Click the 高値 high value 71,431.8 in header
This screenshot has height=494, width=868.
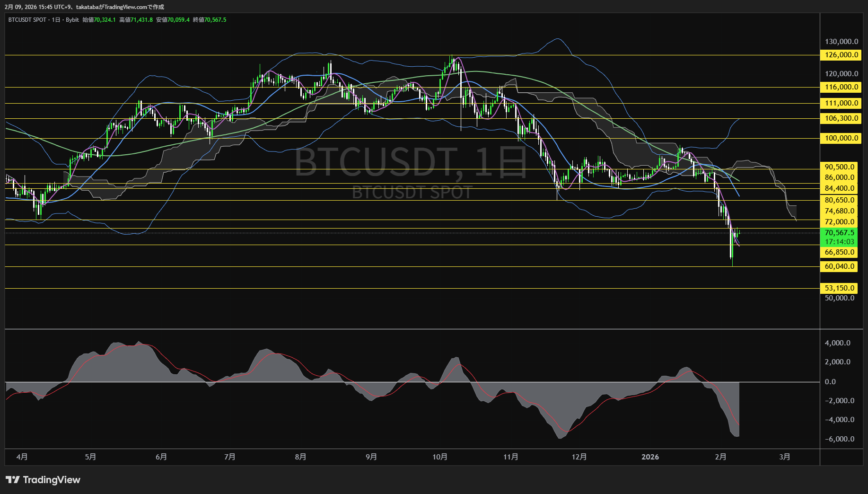coord(142,20)
